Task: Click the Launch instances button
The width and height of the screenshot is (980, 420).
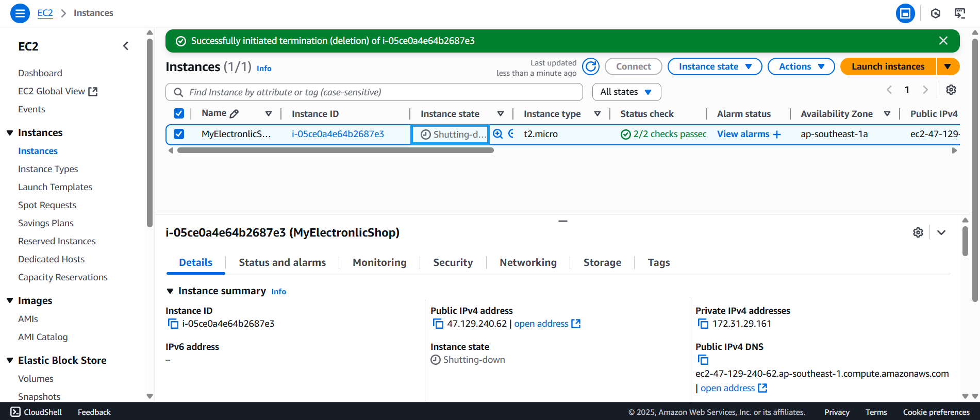Action: (x=888, y=66)
